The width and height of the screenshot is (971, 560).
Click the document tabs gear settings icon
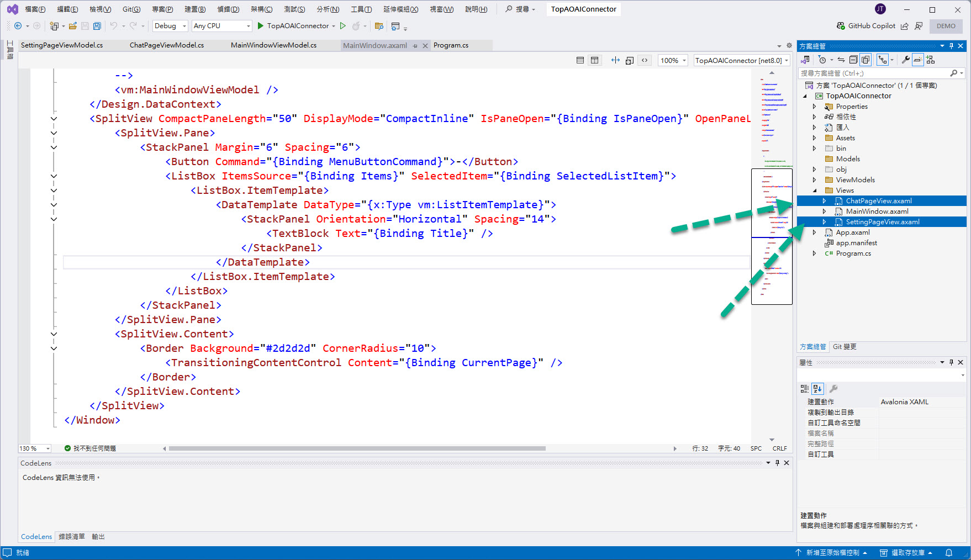pos(789,46)
